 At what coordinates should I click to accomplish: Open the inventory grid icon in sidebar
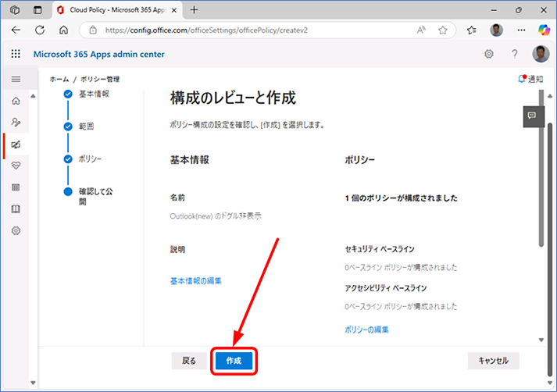pos(16,187)
